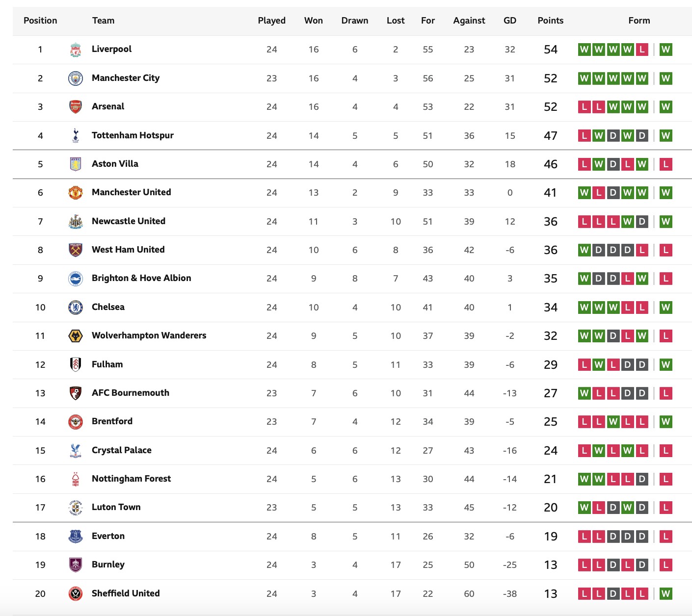Select the Tottenham Hotspur cockerel logo

pos(75,135)
